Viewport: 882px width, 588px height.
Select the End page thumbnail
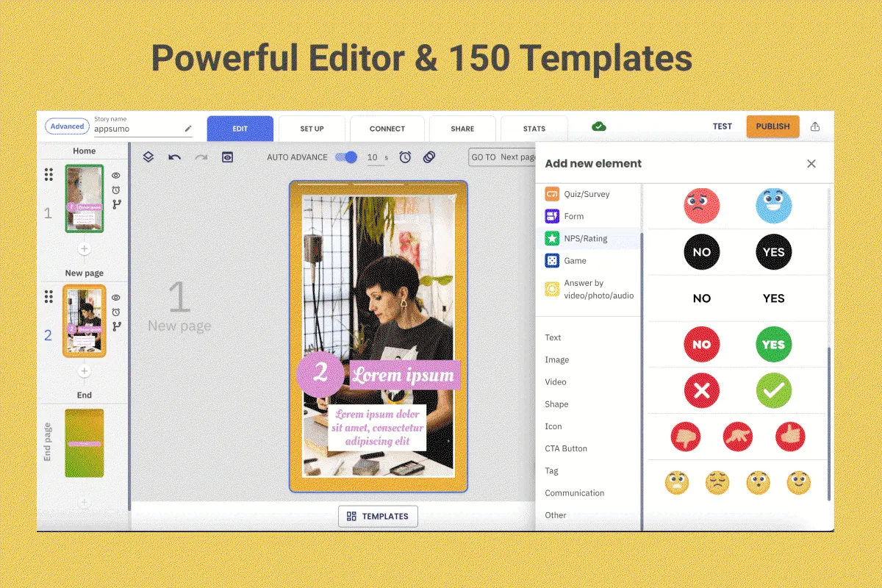(85, 443)
